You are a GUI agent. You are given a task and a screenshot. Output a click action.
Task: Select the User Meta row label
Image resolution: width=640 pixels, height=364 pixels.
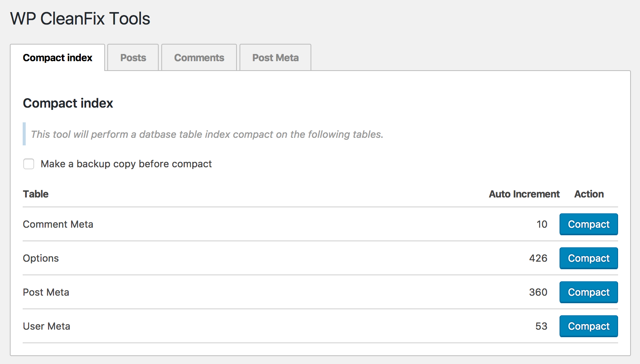pos(46,326)
